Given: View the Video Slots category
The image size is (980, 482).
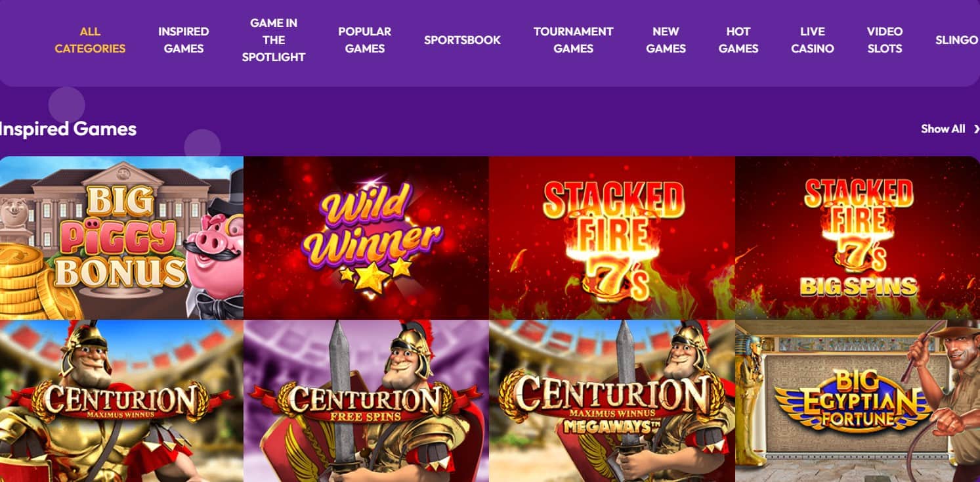Looking at the screenshot, I should [885, 40].
